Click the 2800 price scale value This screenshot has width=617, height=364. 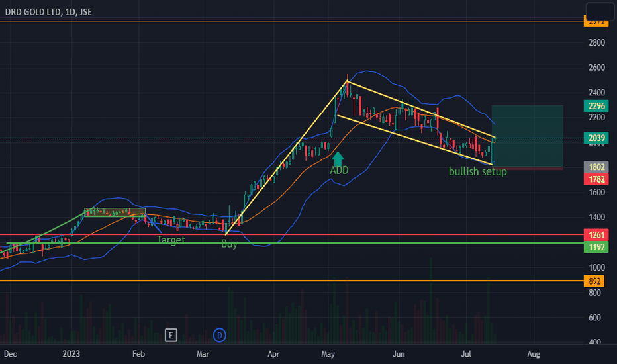tap(596, 42)
